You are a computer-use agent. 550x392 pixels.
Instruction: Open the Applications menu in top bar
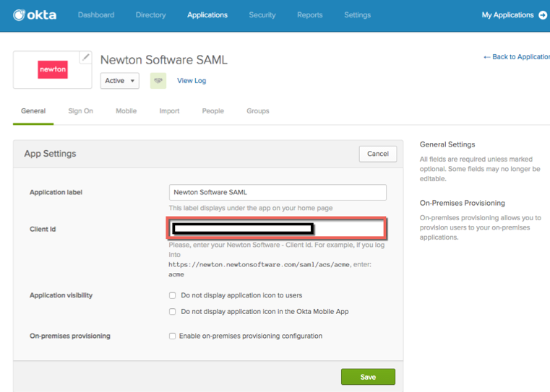point(207,14)
